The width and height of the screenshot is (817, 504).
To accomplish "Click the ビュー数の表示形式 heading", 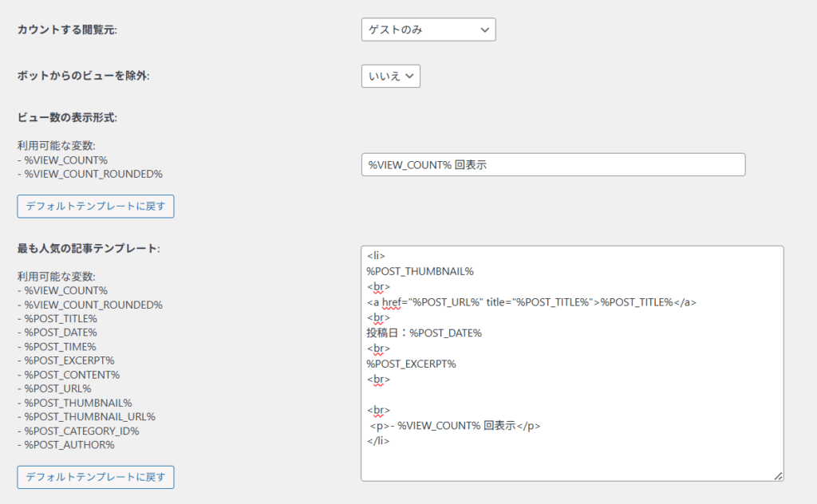I will pos(68,117).
